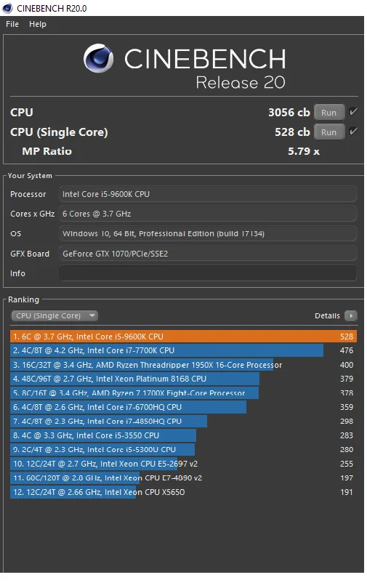The image size is (367, 588).
Task: Open the CPU (Single Core) ranking dropdown
Action: [x=55, y=315]
